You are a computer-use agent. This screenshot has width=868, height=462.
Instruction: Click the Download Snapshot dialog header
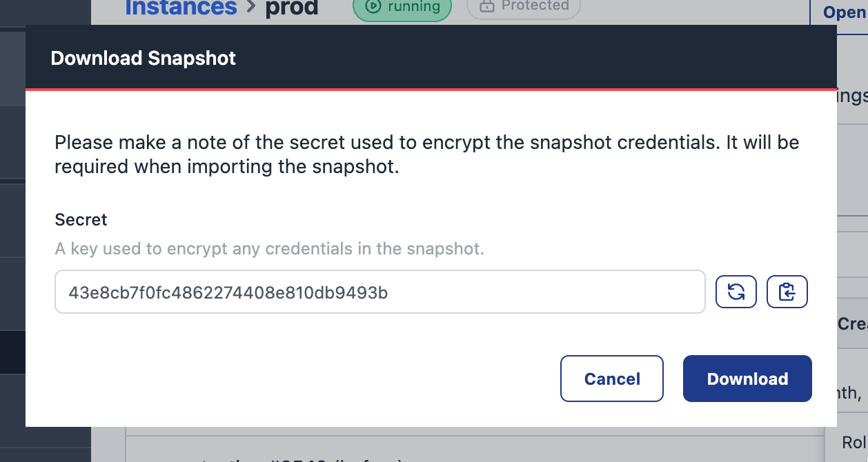click(x=143, y=58)
